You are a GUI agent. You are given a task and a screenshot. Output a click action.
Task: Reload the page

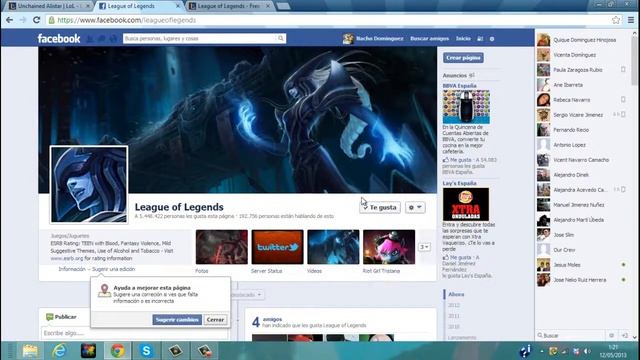[36, 20]
